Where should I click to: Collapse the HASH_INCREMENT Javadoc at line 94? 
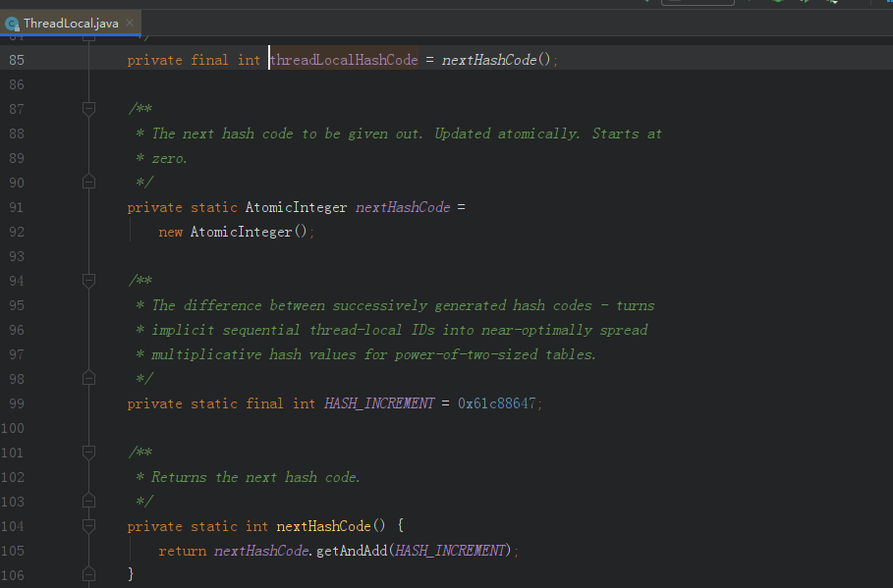point(89,281)
